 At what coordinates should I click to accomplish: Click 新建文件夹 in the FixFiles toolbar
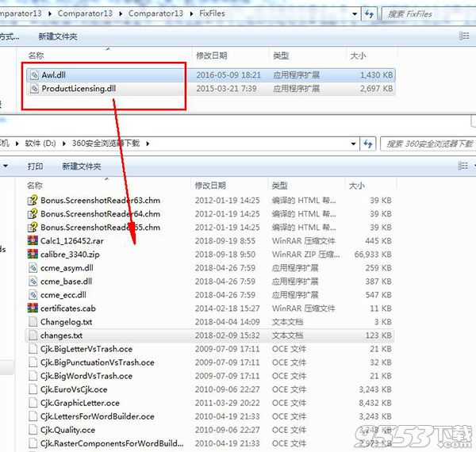pos(58,36)
